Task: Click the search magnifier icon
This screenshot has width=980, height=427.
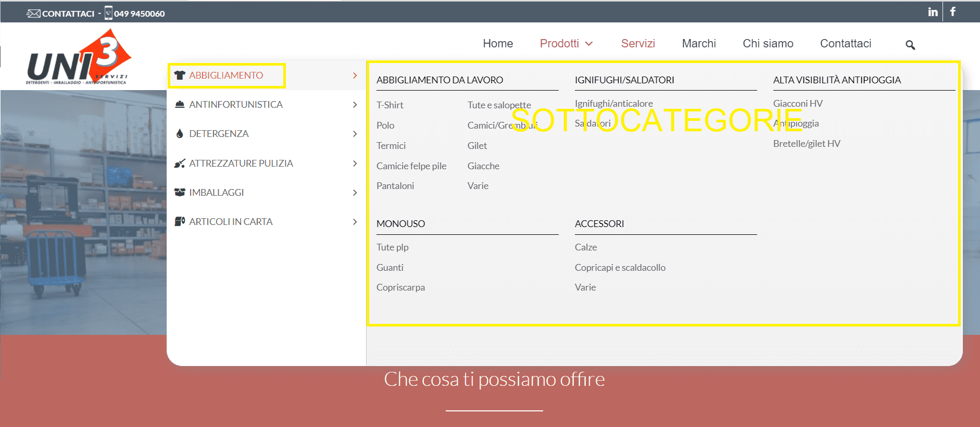Action: pyautogui.click(x=910, y=45)
